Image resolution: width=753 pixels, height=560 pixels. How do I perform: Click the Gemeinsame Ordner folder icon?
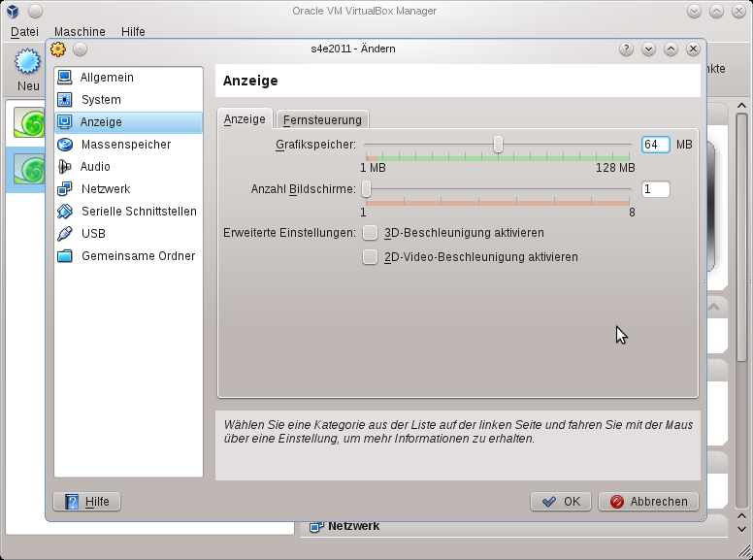click(x=65, y=256)
